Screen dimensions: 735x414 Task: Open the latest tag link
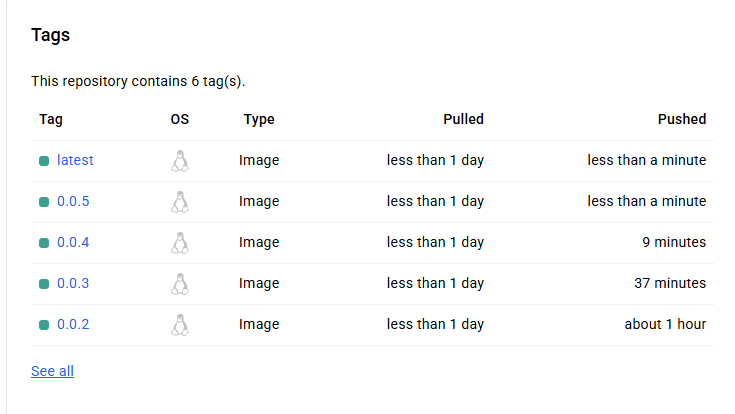(75, 160)
